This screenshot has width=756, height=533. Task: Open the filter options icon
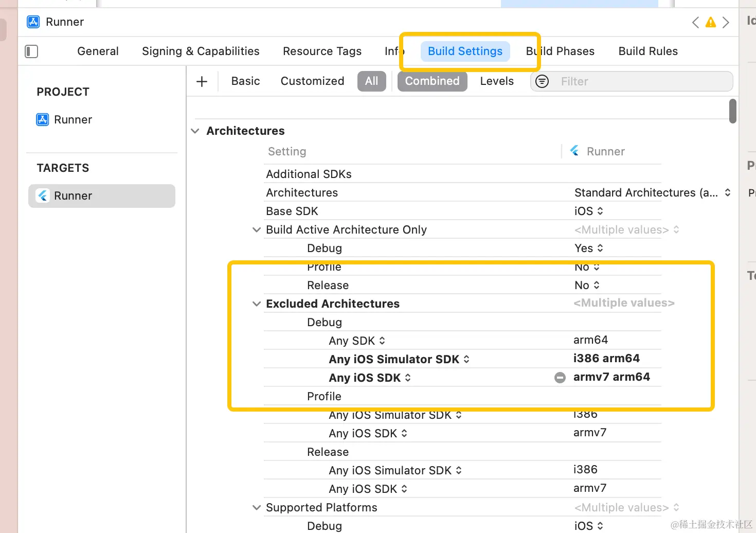(x=542, y=81)
